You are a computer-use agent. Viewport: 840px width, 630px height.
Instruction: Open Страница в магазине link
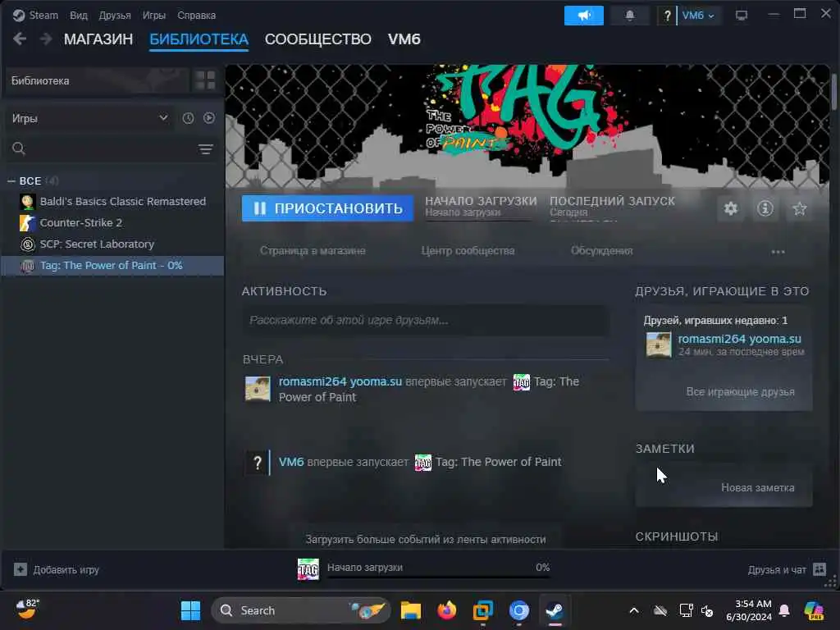313,251
